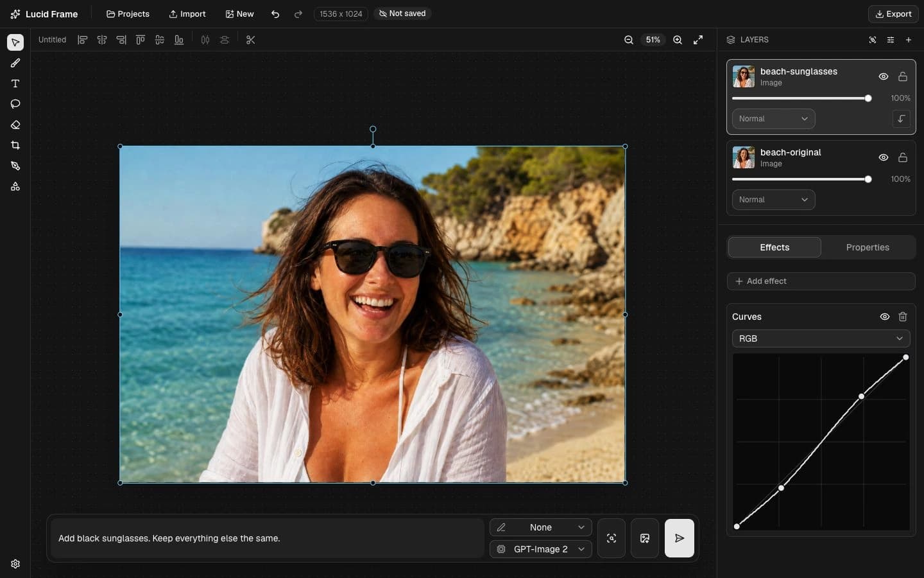Align objects to left edge

tap(83, 40)
